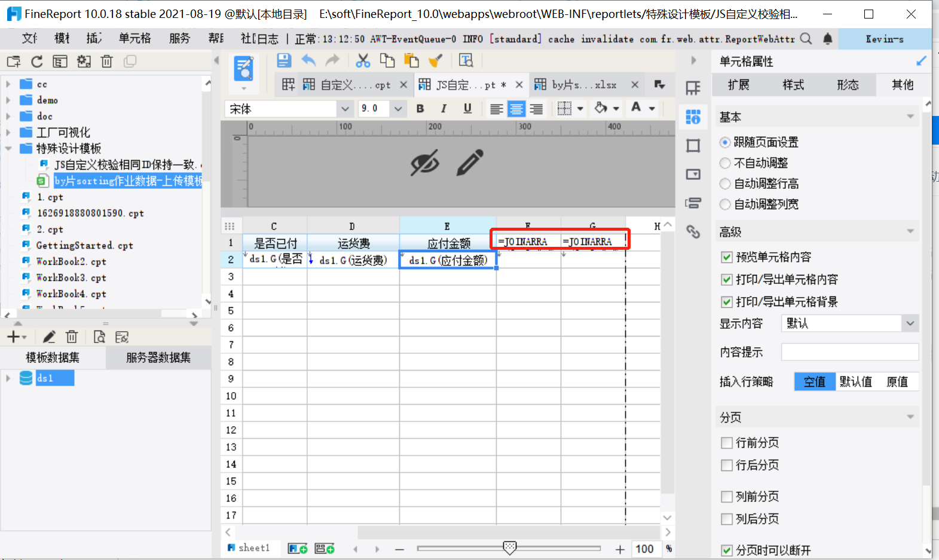Viewport: 939px width, 560px height.
Task: Open the 显示内容 dropdown
Action: 849,323
